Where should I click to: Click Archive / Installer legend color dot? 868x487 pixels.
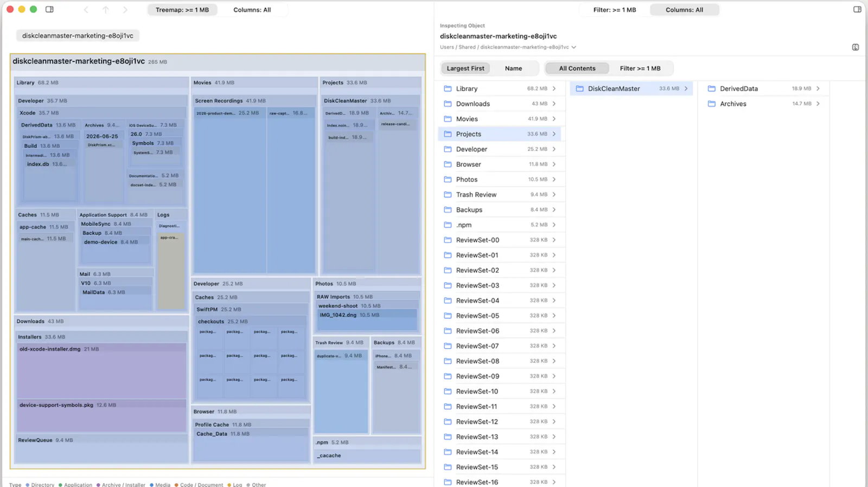point(98,485)
